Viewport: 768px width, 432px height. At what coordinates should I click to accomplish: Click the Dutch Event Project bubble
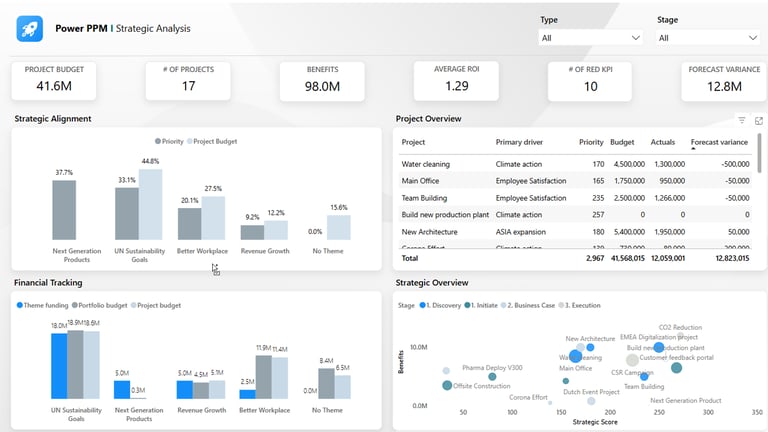click(x=591, y=401)
